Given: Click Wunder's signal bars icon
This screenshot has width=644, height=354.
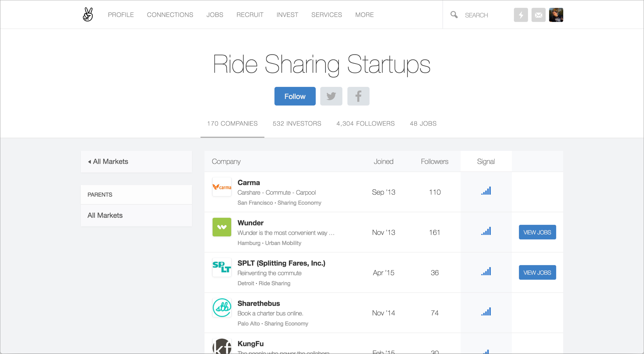Looking at the screenshot, I should (486, 231).
